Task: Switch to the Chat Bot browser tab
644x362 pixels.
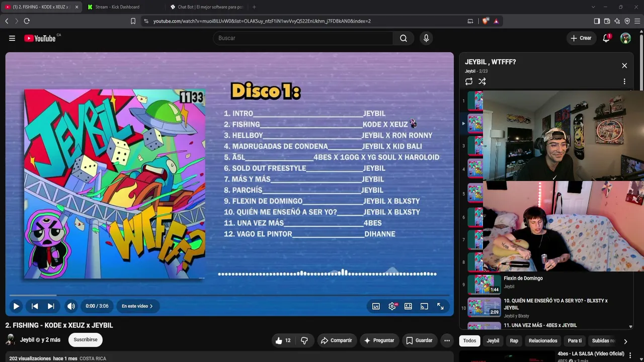Action: click(206, 7)
